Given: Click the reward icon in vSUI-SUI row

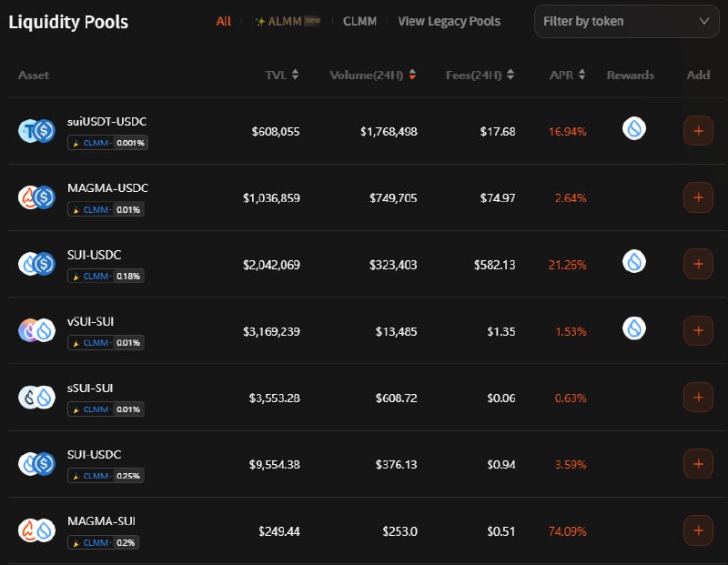Looking at the screenshot, I should [634, 328].
